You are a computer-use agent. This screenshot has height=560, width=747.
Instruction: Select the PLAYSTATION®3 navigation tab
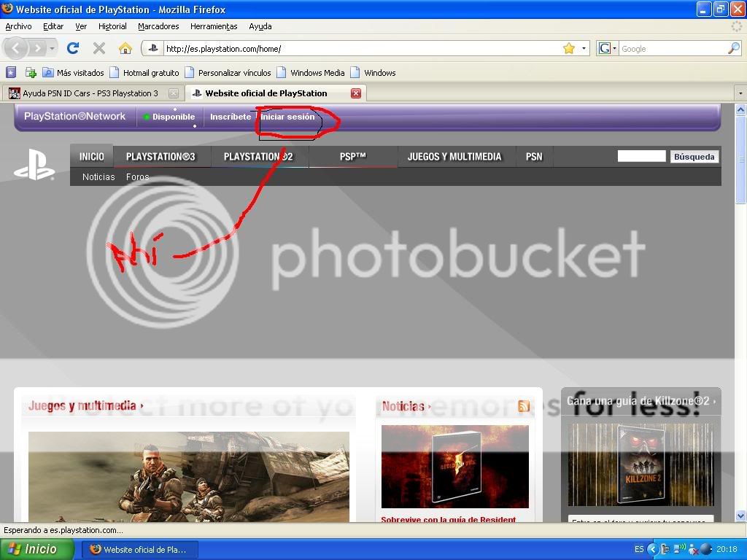pos(160,156)
